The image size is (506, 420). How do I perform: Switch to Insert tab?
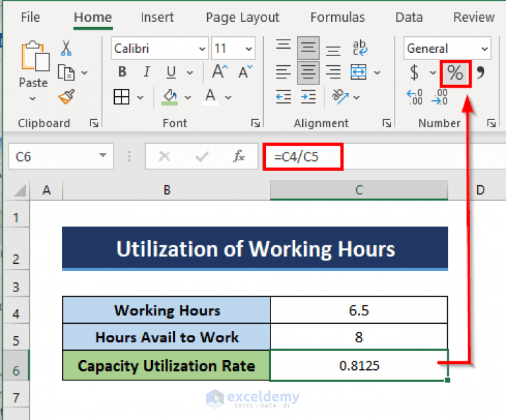[157, 17]
